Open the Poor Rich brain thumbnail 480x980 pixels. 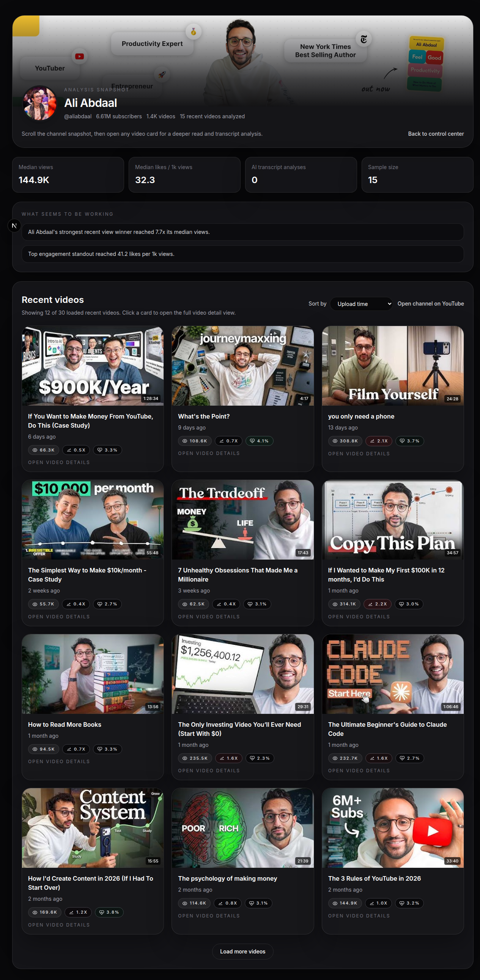[242, 828]
